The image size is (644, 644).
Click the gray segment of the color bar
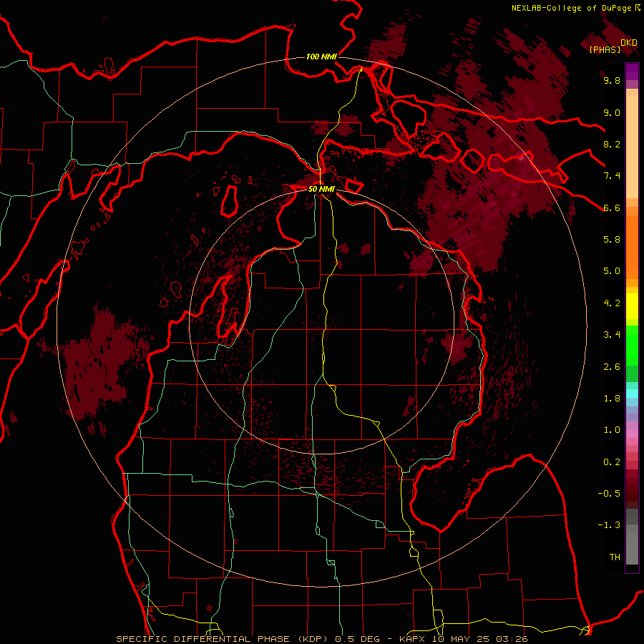point(632,537)
